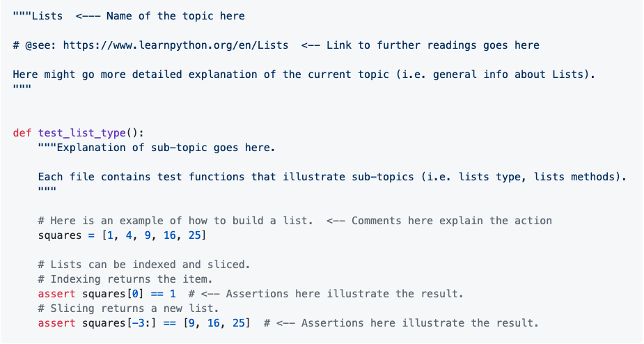Screen dimensions: 644x344
Task: Click the 'Here might go more detailed explanation' line
Action: point(304,75)
